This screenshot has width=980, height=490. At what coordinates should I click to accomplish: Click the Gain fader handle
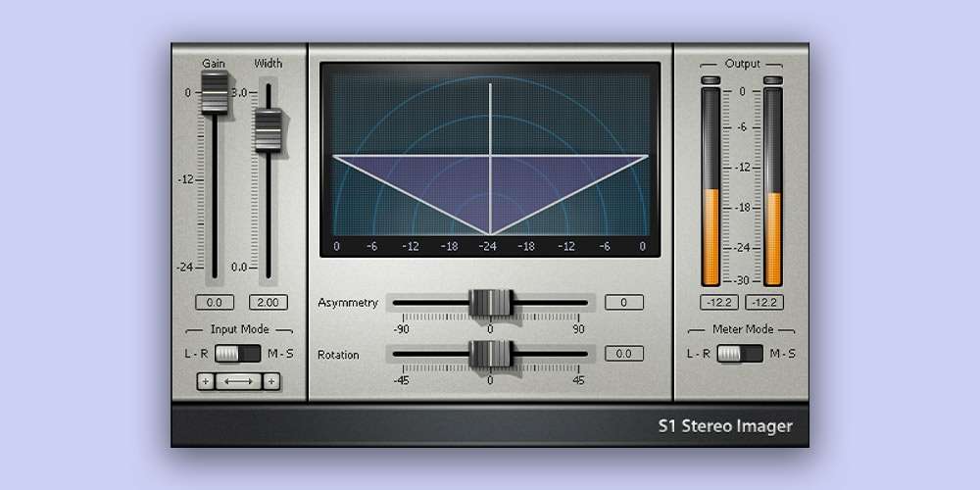click(215, 92)
